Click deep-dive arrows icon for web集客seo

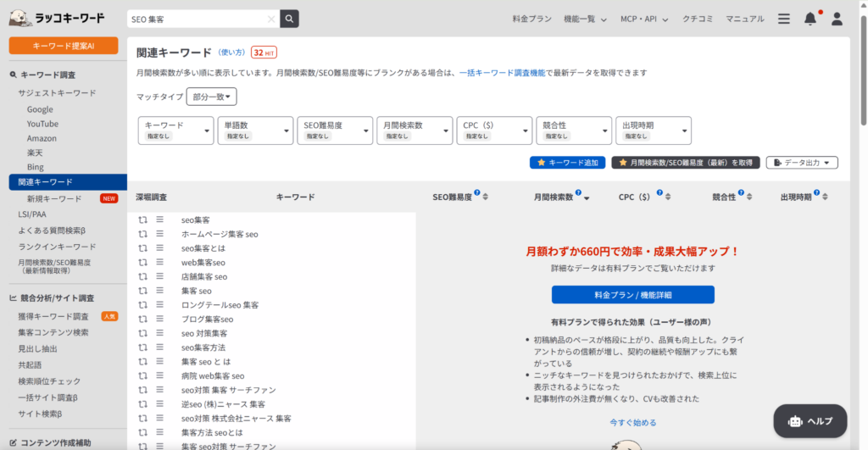coord(142,263)
